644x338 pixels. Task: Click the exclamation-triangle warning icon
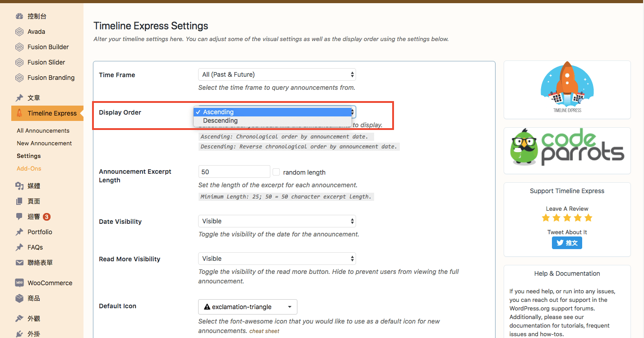(x=207, y=307)
